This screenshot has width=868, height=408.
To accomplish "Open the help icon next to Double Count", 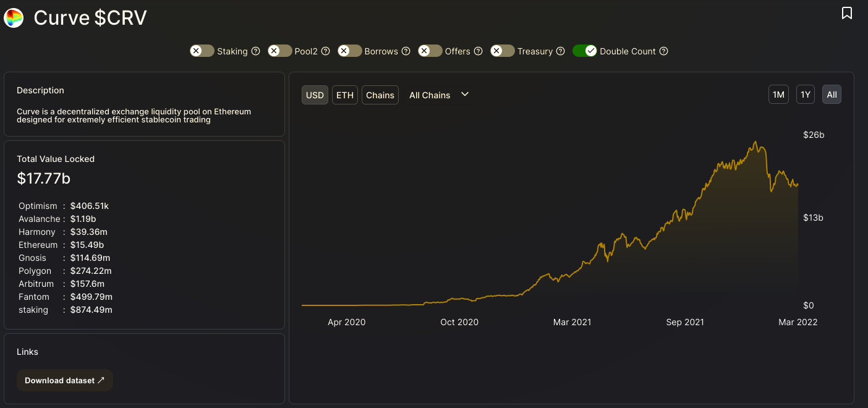I will [663, 51].
